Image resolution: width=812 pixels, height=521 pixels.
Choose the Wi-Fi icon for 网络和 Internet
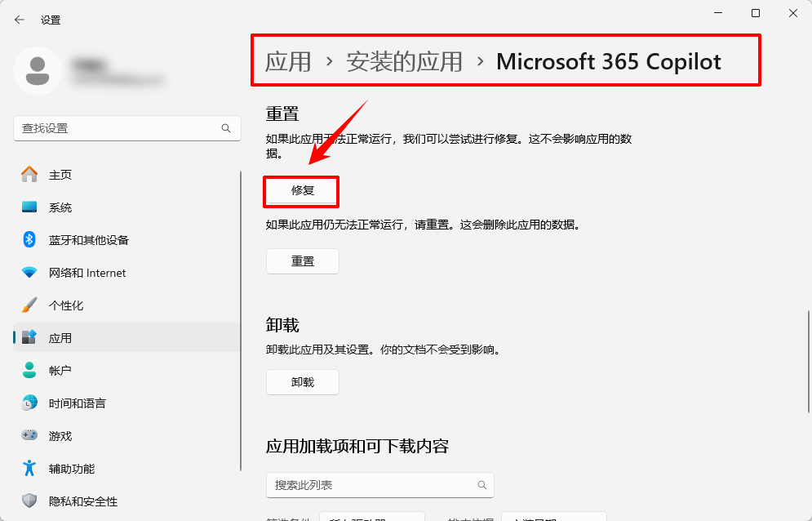point(29,272)
